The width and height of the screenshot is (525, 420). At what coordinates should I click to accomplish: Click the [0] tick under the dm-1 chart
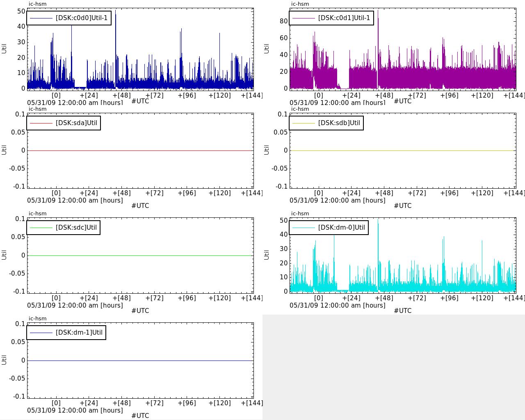coord(56,403)
